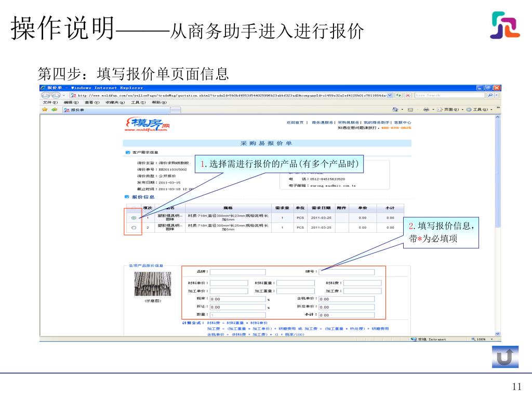Open the 收藏夹(A) menu

[x=115, y=102]
